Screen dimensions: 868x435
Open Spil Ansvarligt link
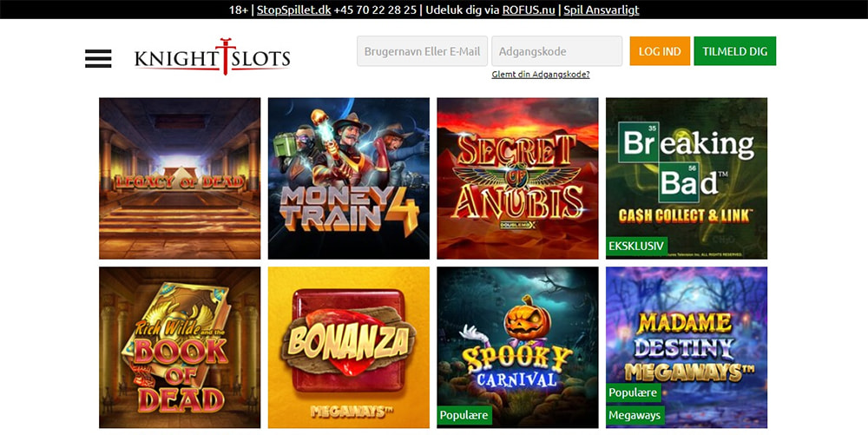[602, 10]
